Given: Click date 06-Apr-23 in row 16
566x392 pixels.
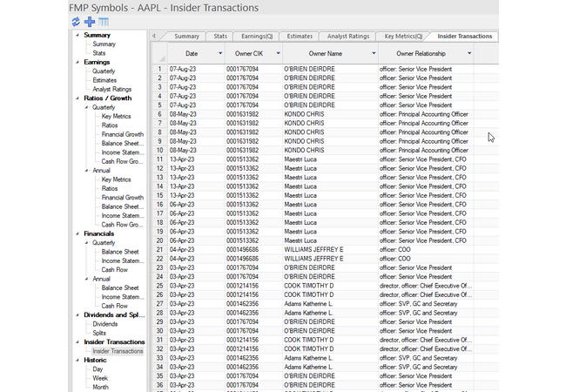Looking at the screenshot, I should point(182,205).
